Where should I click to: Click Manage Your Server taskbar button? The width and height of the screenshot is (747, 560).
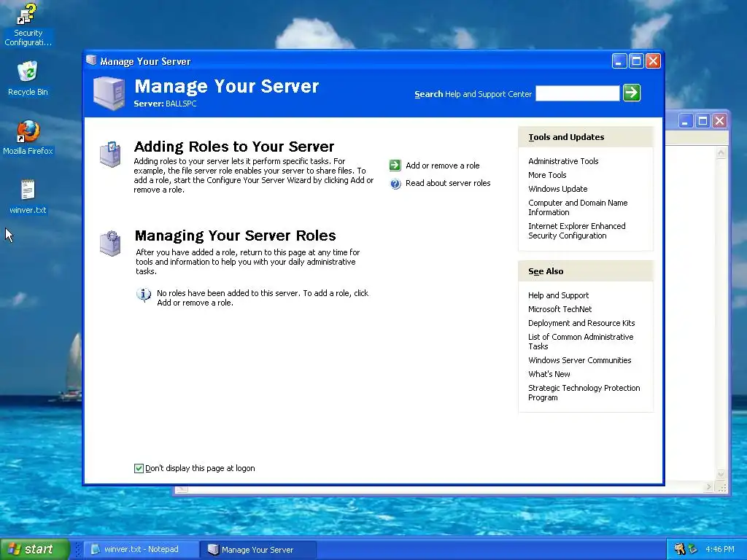[258, 550]
